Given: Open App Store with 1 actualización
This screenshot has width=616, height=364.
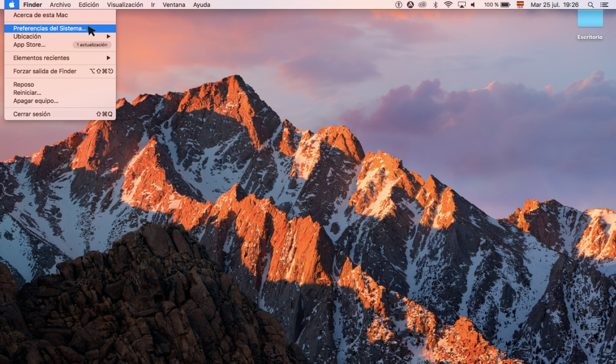Looking at the screenshot, I should pyautogui.click(x=29, y=45).
